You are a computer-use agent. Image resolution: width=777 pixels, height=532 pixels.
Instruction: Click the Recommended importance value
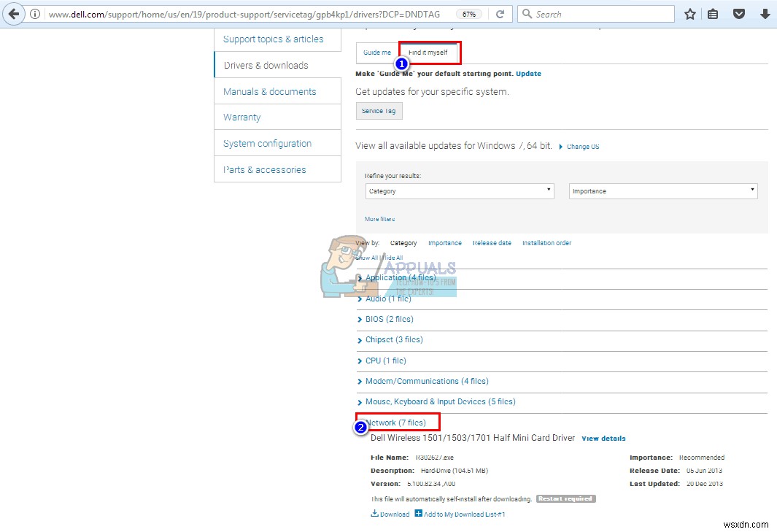coord(702,458)
